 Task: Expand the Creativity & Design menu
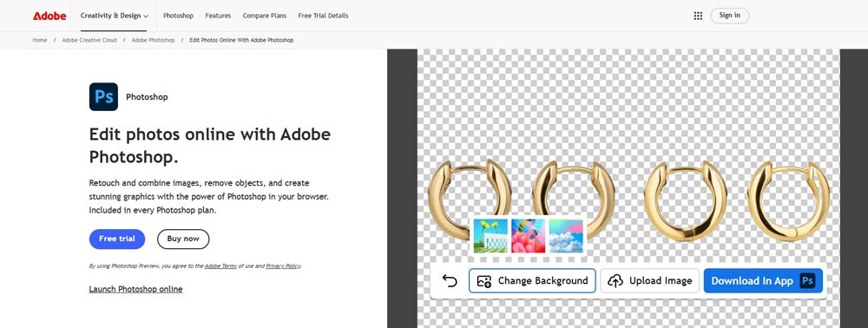tap(114, 16)
